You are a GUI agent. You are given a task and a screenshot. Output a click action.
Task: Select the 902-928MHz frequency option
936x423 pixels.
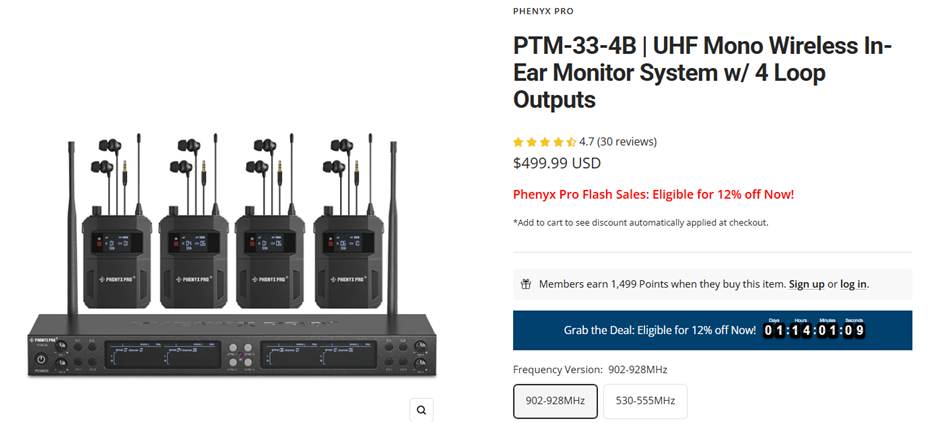click(x=555, y=401)
